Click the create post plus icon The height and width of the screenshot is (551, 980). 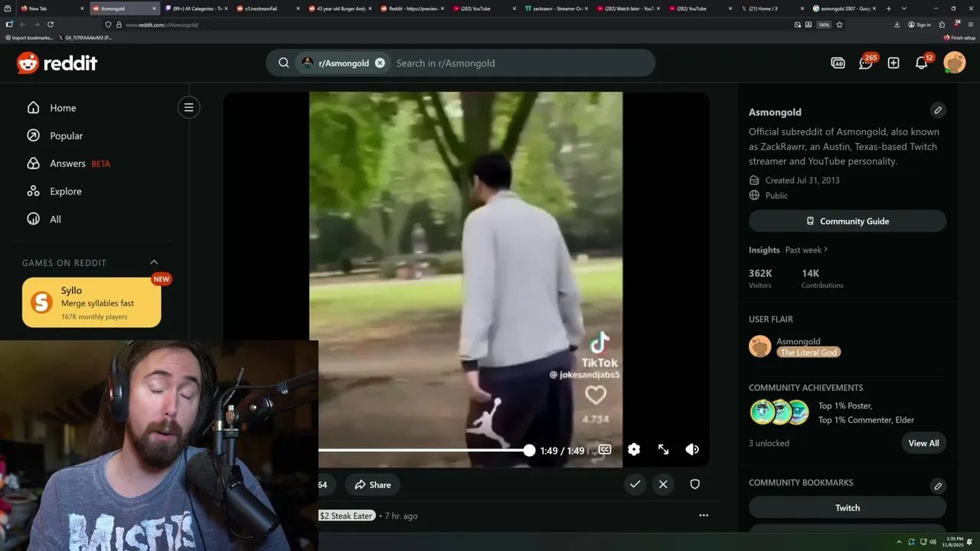point(893,63)
